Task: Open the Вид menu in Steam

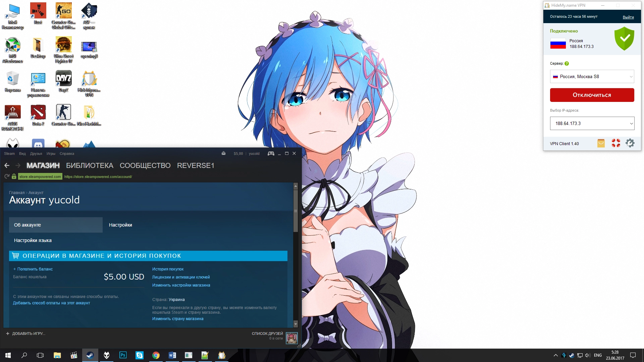Action: pyautogui.click(x=22, y=154)
